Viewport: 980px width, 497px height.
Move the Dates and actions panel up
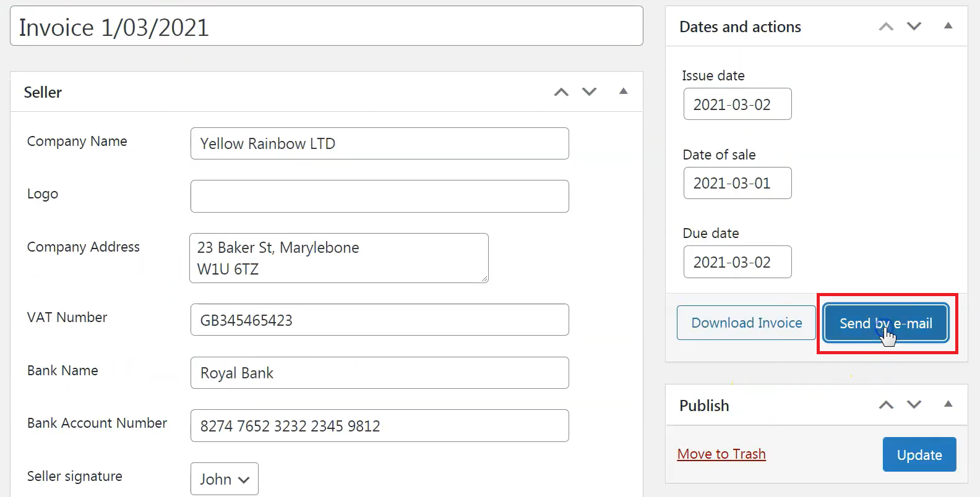(886, 27)
